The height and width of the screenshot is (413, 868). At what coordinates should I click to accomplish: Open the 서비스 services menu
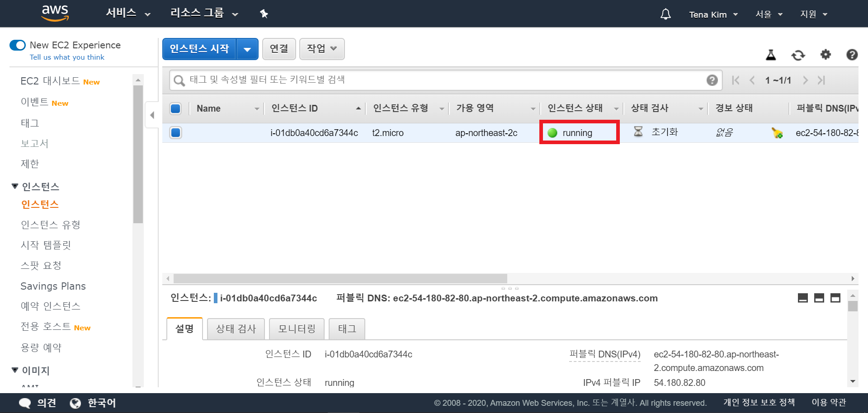click(x=128, y=13)
